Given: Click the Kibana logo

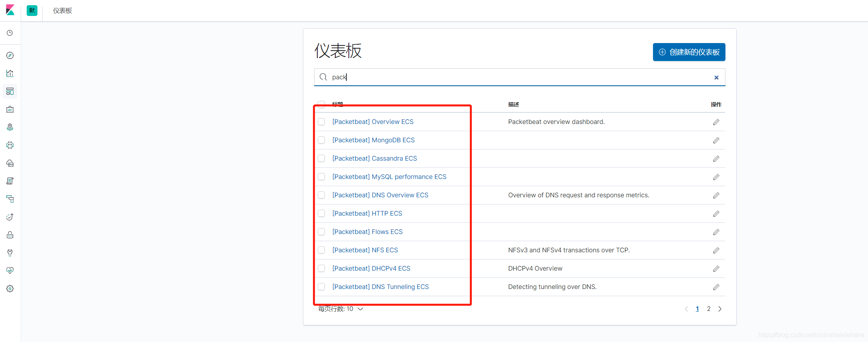Looking at the screenshot, I should (x=10, y=10).
